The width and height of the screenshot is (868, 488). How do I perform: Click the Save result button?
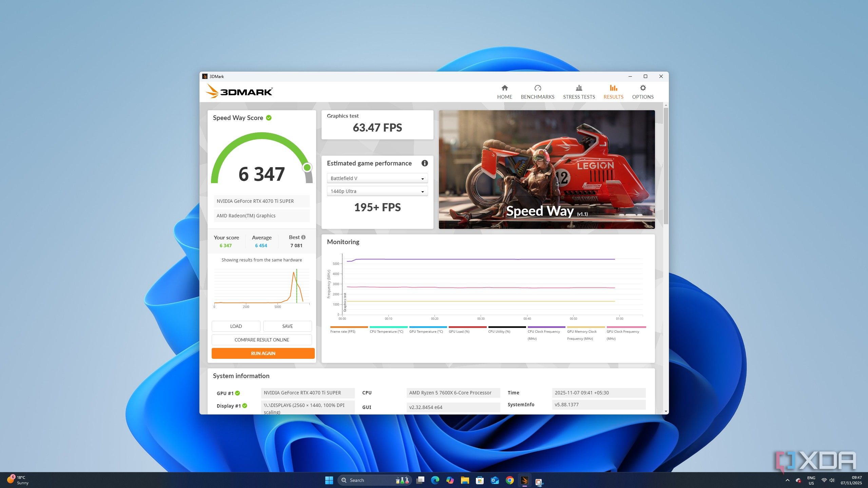(x=287, y=326)
